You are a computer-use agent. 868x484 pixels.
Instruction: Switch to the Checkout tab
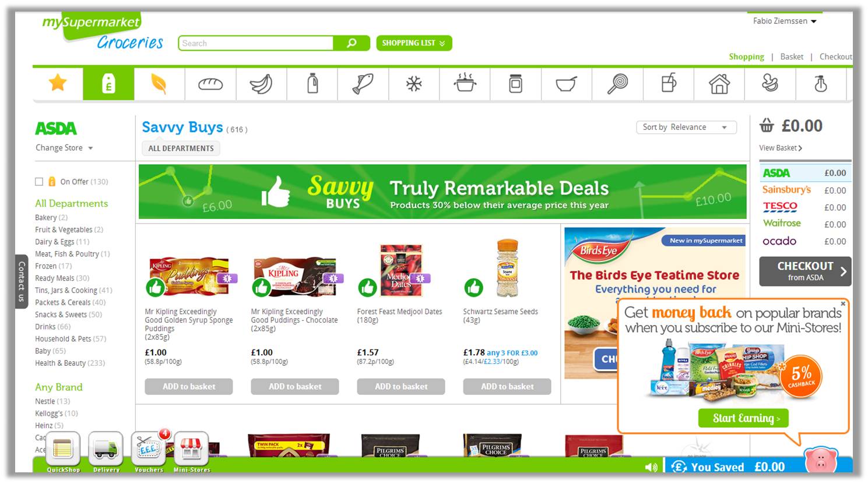[x=835, y=56]
